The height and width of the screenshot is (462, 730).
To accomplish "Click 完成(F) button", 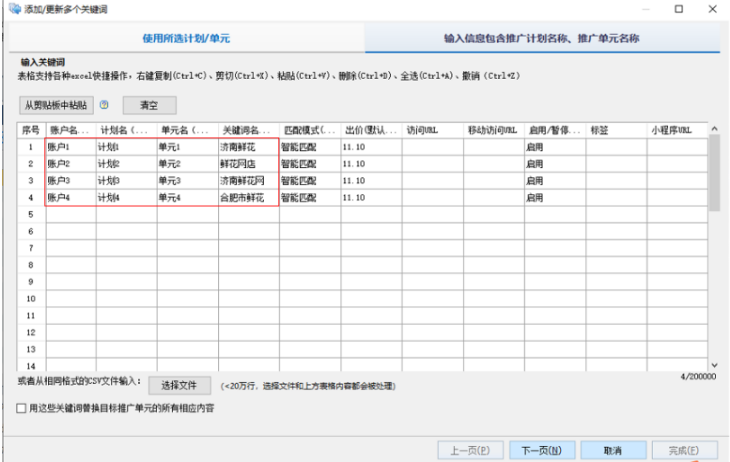I will pos(684,450).
